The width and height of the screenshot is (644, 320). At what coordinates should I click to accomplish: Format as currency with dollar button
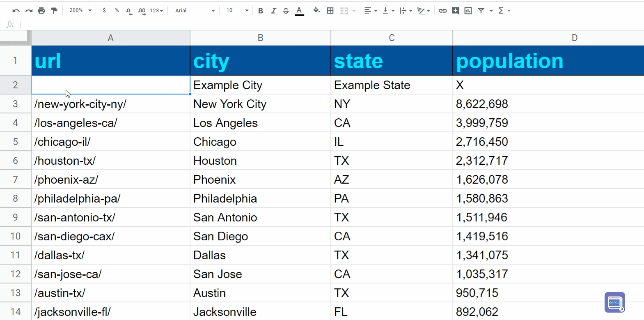click(104, 11)
